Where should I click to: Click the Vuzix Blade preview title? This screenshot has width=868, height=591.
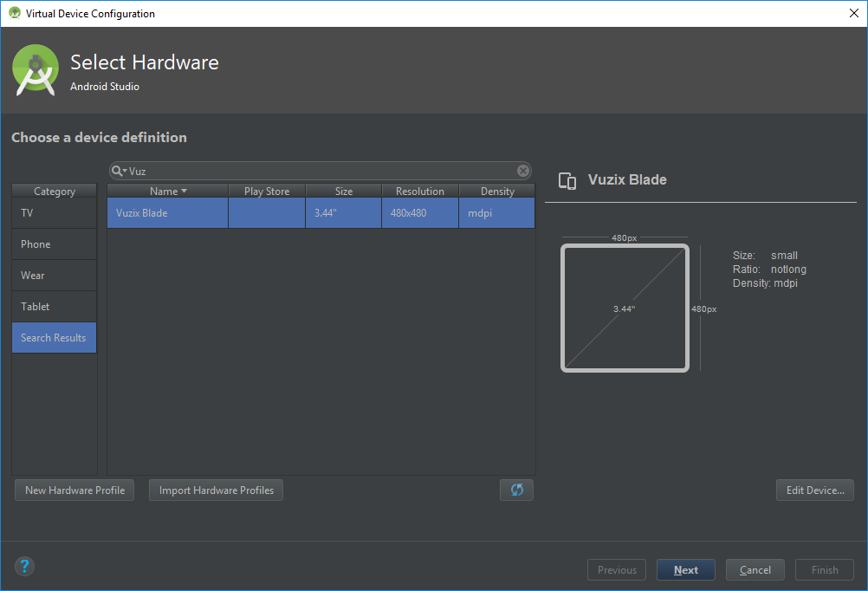click(x=627, y=179)
